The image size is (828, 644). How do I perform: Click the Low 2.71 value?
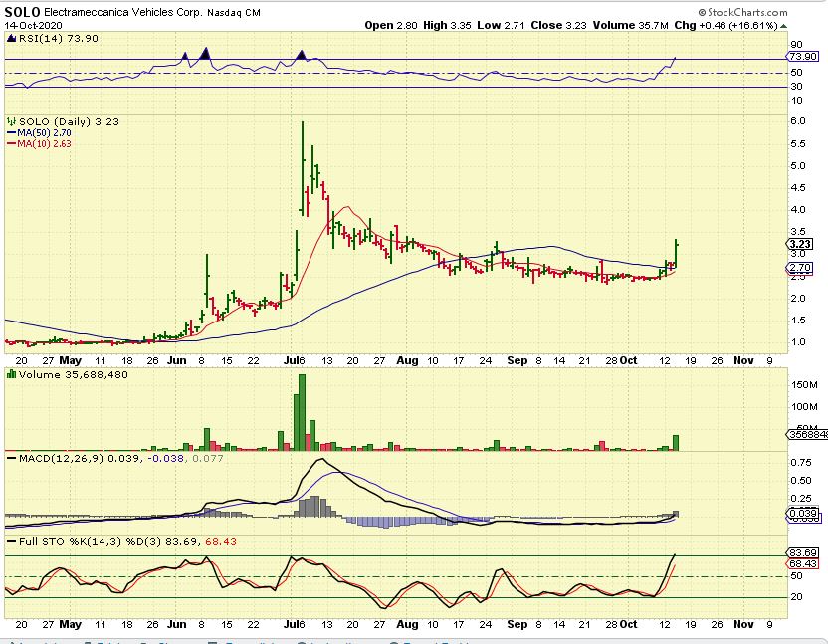501,25
